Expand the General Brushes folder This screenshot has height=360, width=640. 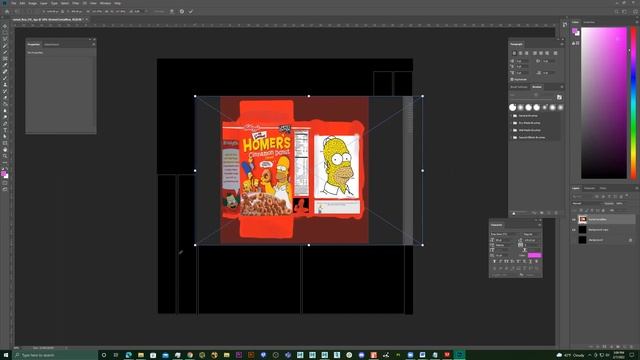[x=510, y=116]
